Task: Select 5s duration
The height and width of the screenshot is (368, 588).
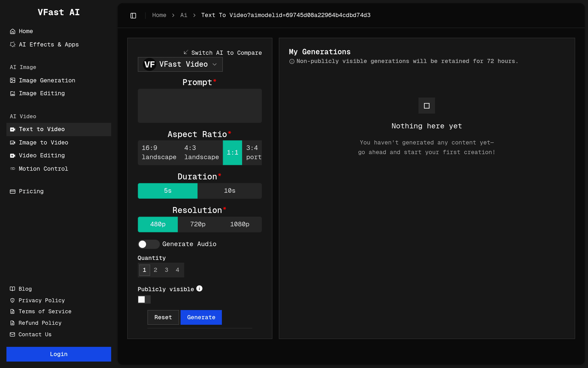Action: 168,191
